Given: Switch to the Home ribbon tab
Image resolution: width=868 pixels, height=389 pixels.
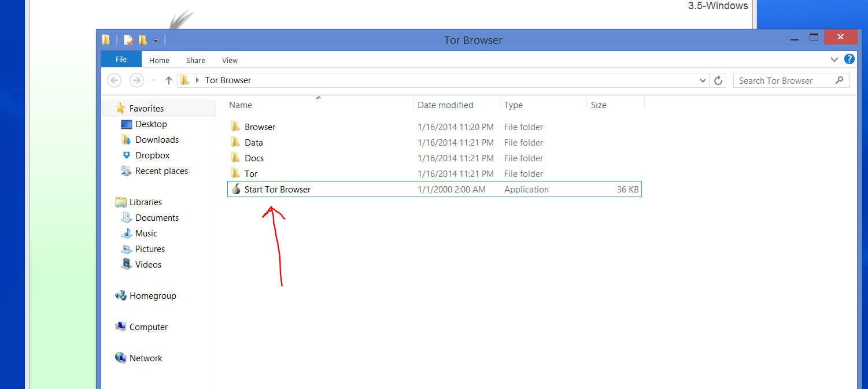Looking at the screenshot, I should [159, 60].
